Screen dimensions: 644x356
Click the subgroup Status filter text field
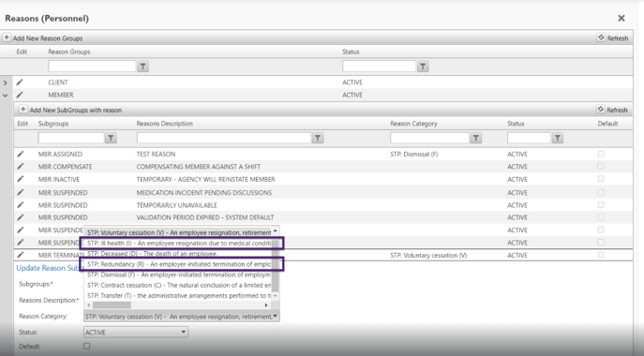tap(529, 138)
